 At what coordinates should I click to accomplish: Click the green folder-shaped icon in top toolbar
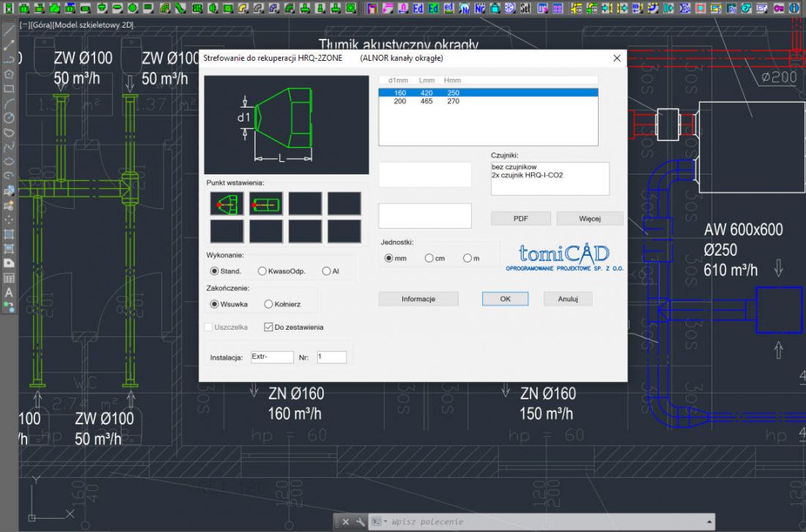click(x=54, y=8)
